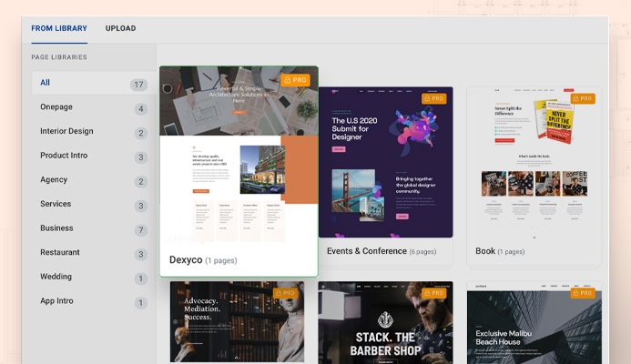
Task: Open the Upload tab
Action: pos(121,28)
